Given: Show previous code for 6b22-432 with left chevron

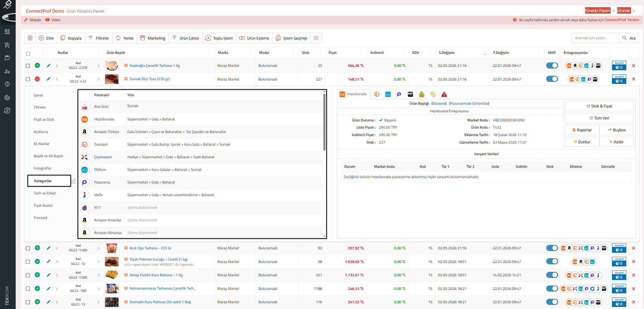Looking at the screenshot, I should click(x=57, y=79).
